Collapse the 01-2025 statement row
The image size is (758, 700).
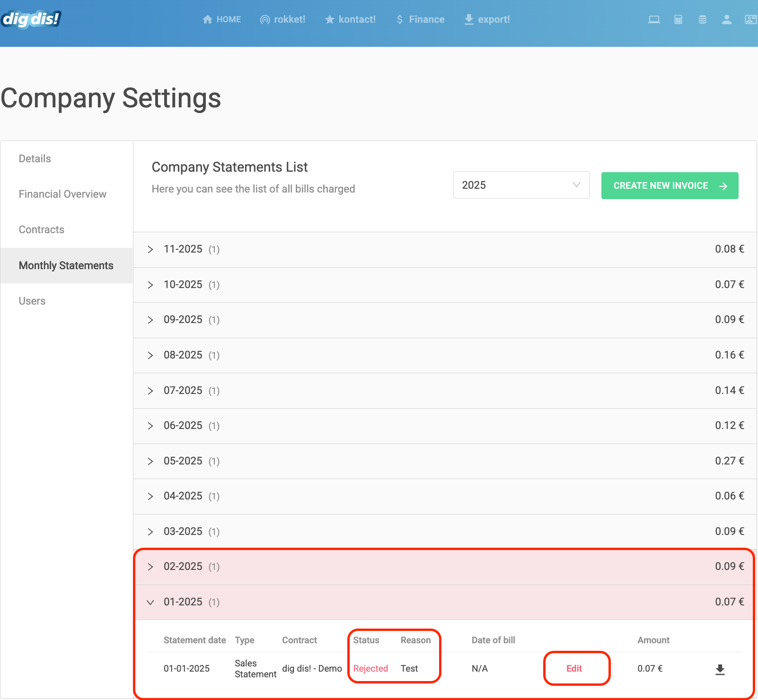pos(445,603)
